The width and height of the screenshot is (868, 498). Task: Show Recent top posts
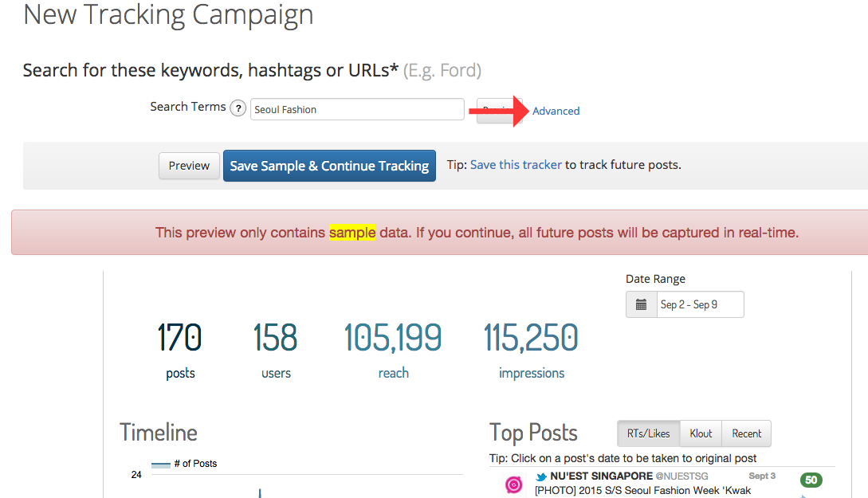(x=746, y=433)
